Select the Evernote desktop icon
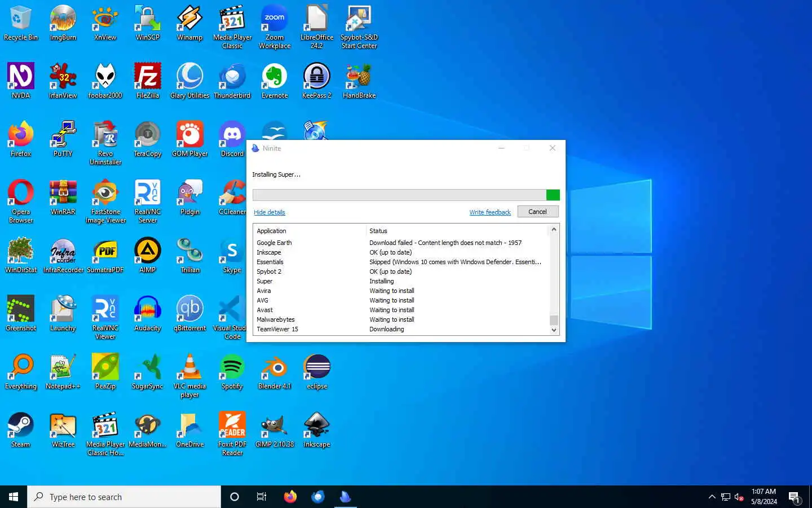 [x=275, y=81]
